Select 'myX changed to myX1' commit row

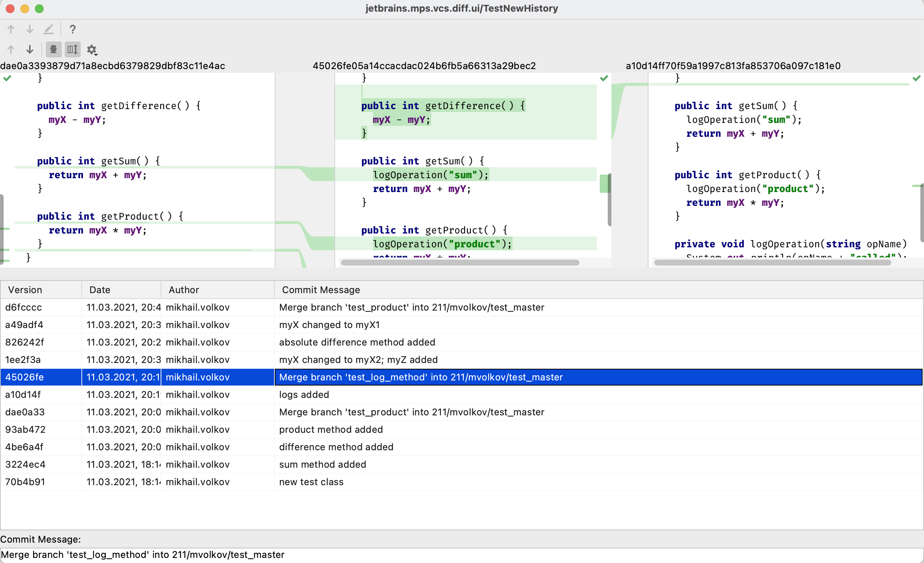point(329,325)
